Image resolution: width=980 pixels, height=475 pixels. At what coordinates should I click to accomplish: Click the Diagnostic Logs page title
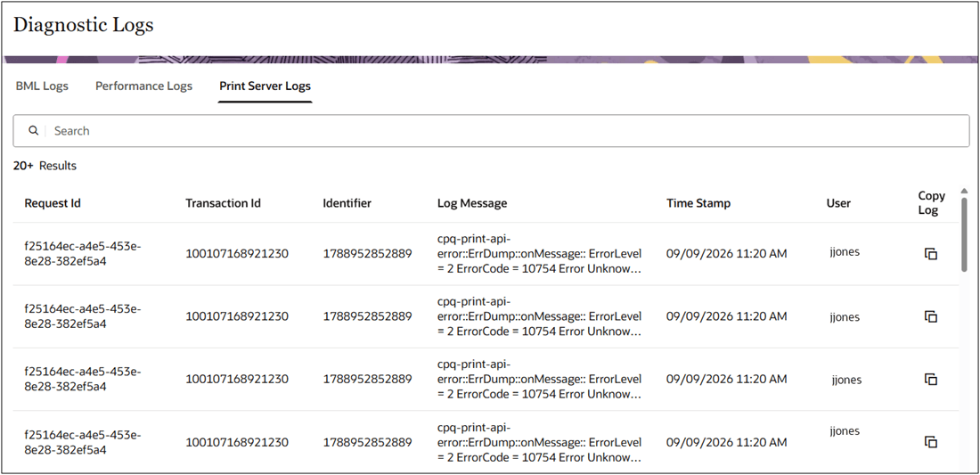click(x=84, y=26)
